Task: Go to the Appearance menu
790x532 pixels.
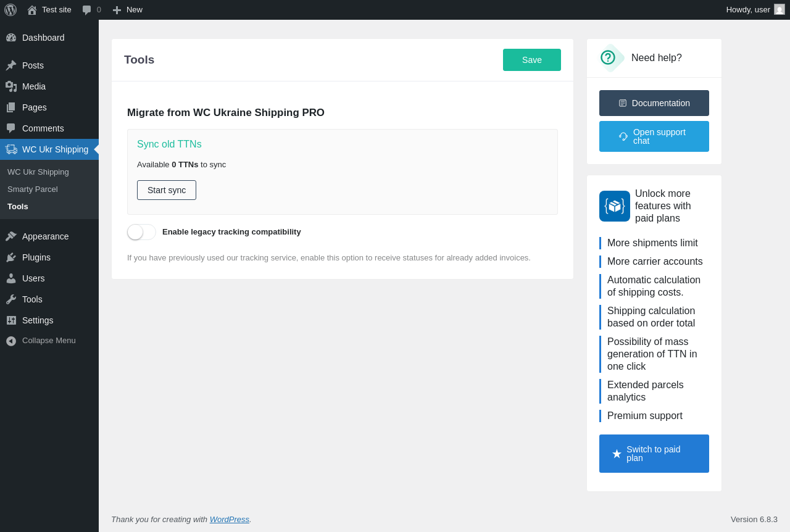Action: [x=45, y=236]
